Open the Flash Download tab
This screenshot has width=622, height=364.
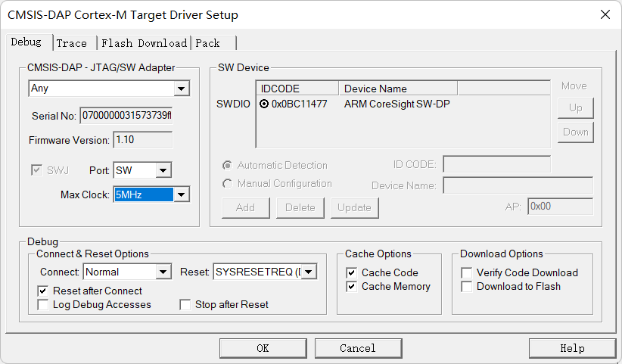point(144,43)
